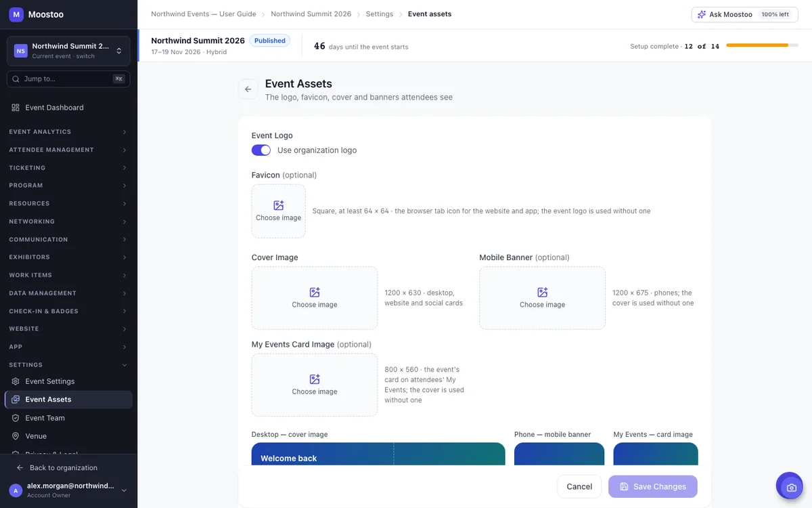Click the Cancel button
This screenshot has height=508, width=812.
[x=579, y=486]
